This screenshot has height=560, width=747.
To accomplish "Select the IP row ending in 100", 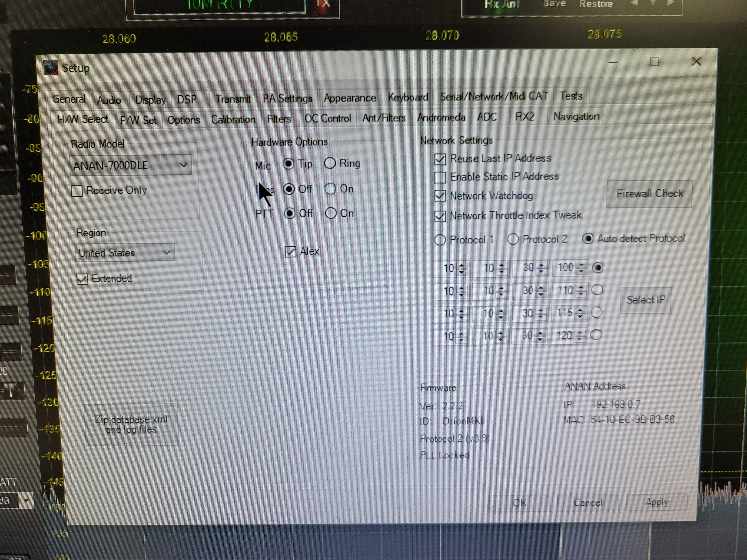I will [x=598, y=268].
